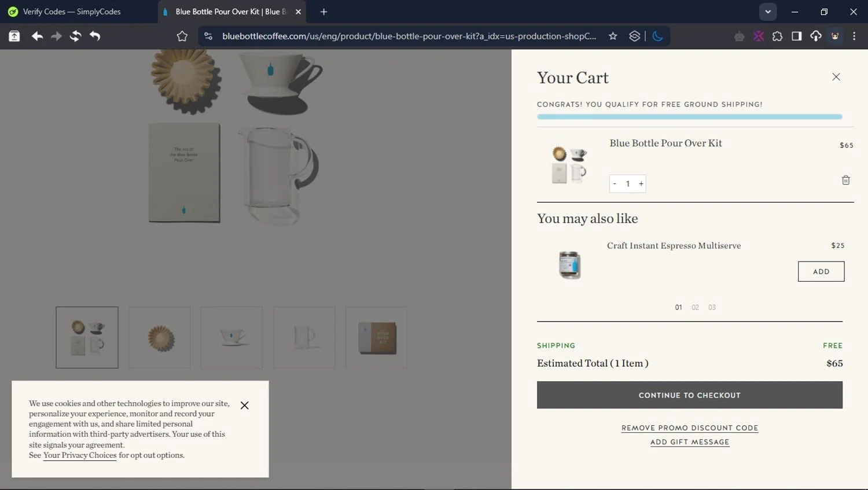Toggle the dark mode moon icon
Image resolution: width=868 pixels, height=490 pixels.
click(657, 36)
